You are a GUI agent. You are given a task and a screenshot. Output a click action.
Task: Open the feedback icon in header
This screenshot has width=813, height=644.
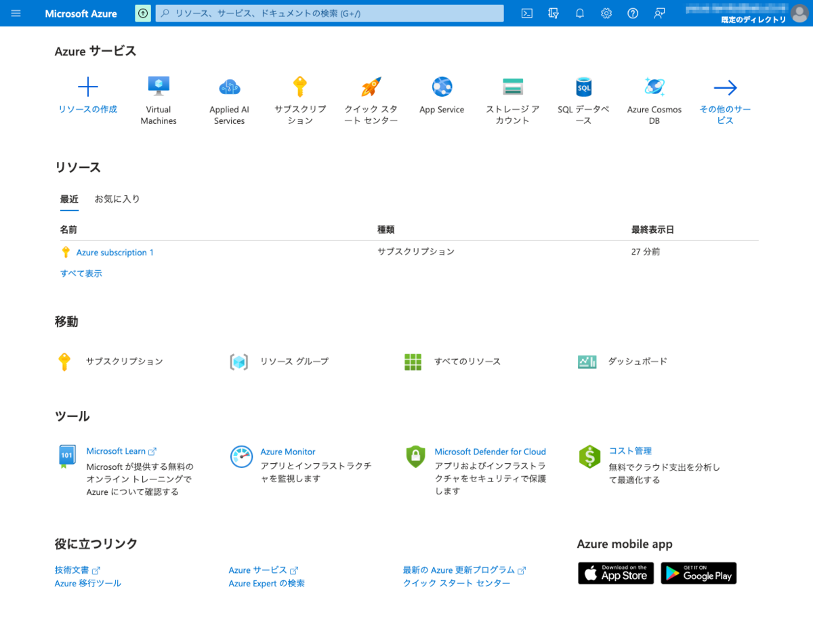pos(659,13)
